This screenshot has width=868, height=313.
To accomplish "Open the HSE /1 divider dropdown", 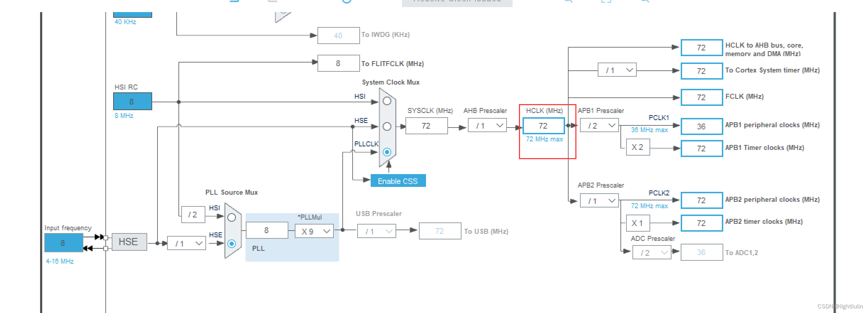I will (x=187, y=243).
